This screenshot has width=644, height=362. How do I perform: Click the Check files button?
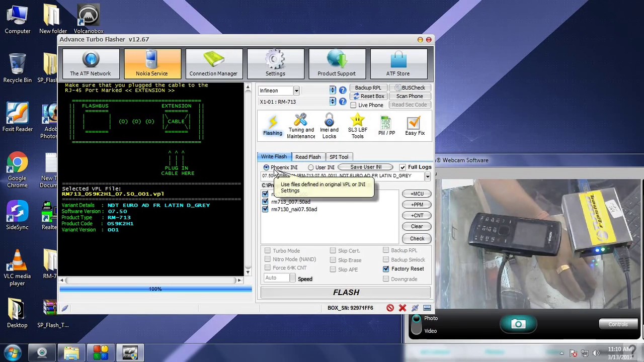click(417, 238)
